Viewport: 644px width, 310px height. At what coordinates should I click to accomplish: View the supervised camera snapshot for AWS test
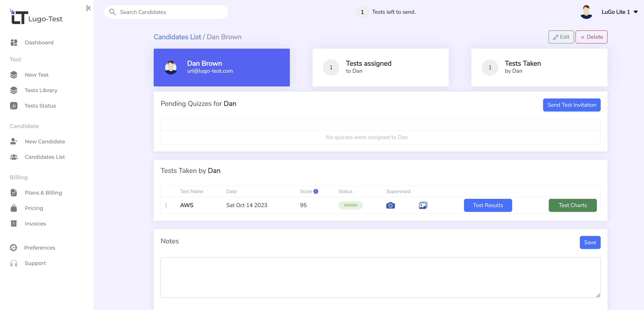click(x=390, y=205)
